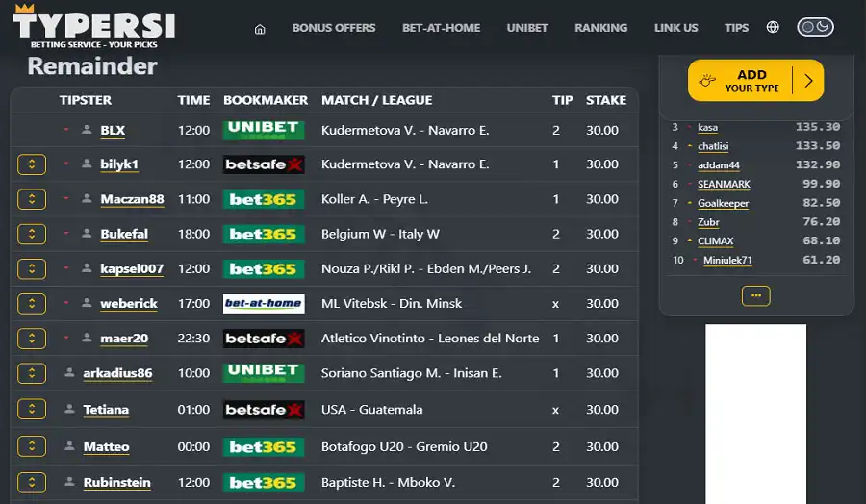Click the user avatar icon beside BLX
The width and height of the screenshot is (866, 504).
tap(87, 130)
